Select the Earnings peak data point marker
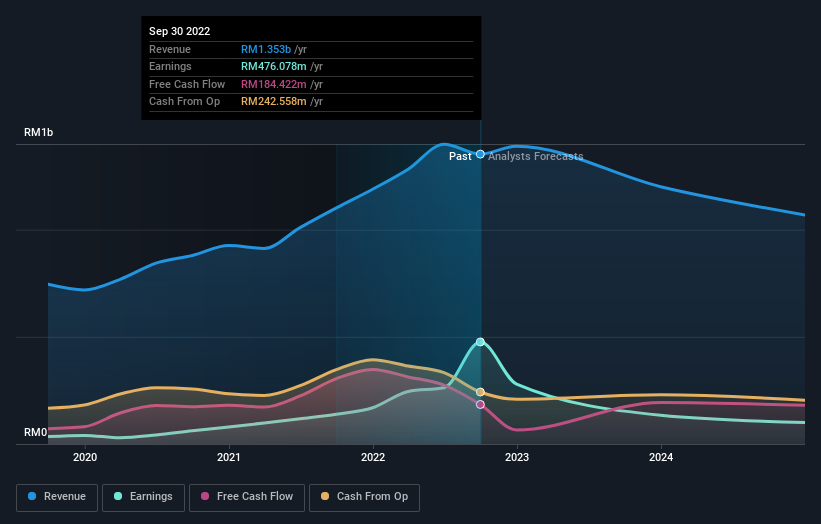 480,342
